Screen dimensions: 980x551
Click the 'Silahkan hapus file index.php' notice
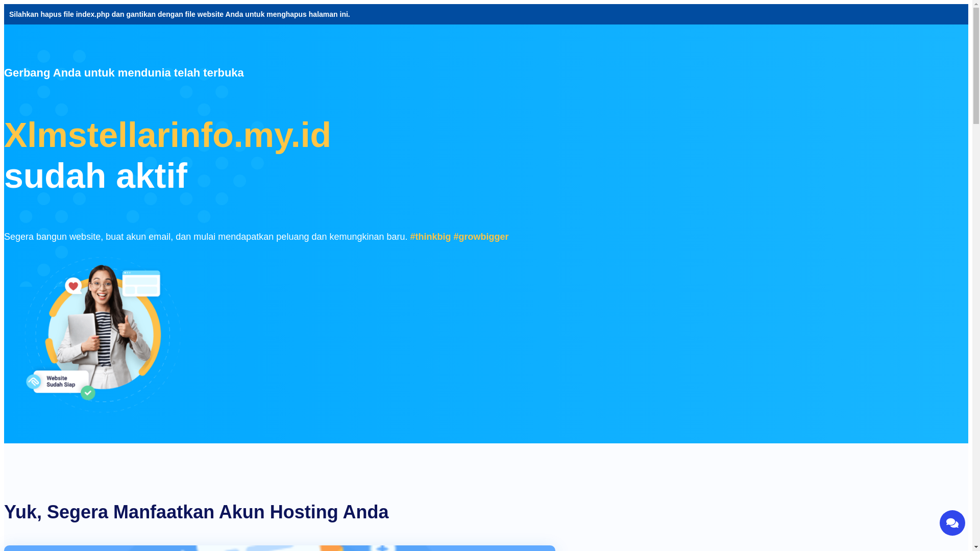pyautogui.click(x=179, y=14)
